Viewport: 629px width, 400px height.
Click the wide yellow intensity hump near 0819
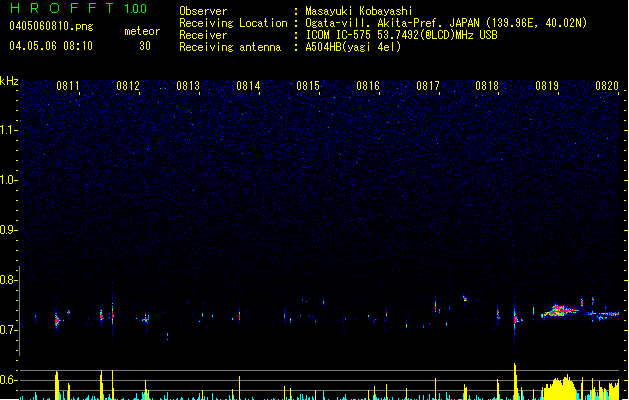(x=560, y=388)
